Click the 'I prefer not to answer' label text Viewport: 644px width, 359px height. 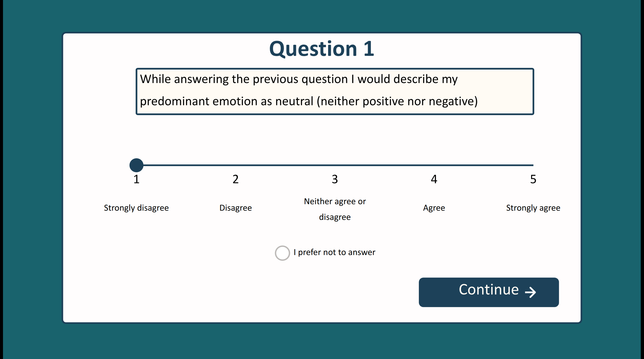[334, 252]
